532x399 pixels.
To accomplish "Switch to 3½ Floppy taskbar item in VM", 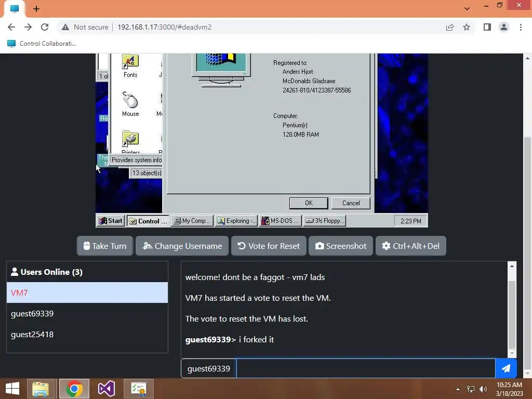I will pyautogui.click(x=325, y=221).
